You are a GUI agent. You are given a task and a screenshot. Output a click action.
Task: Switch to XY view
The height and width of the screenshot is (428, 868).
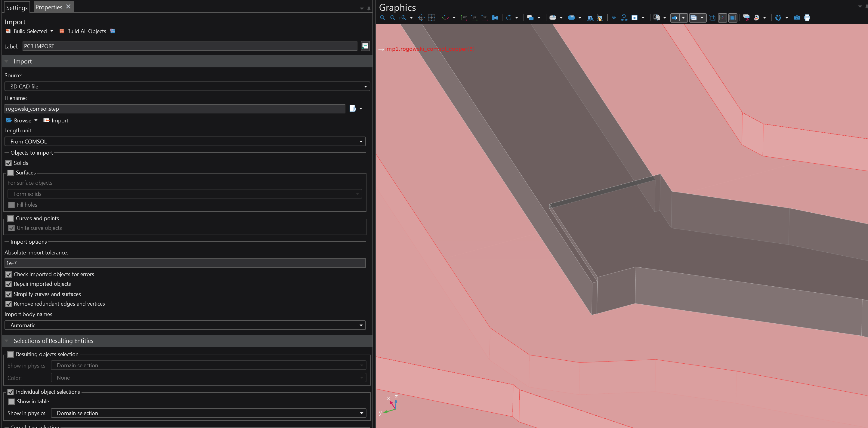tap(464, 18)
